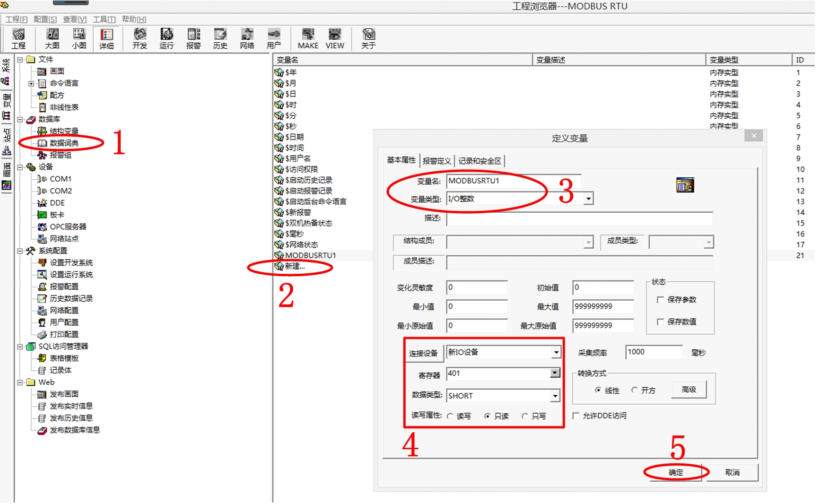This screenshot has width=820, height=504.
Task: Open the 连接设备 device dropdown
Action: click(x=556, y=353)
